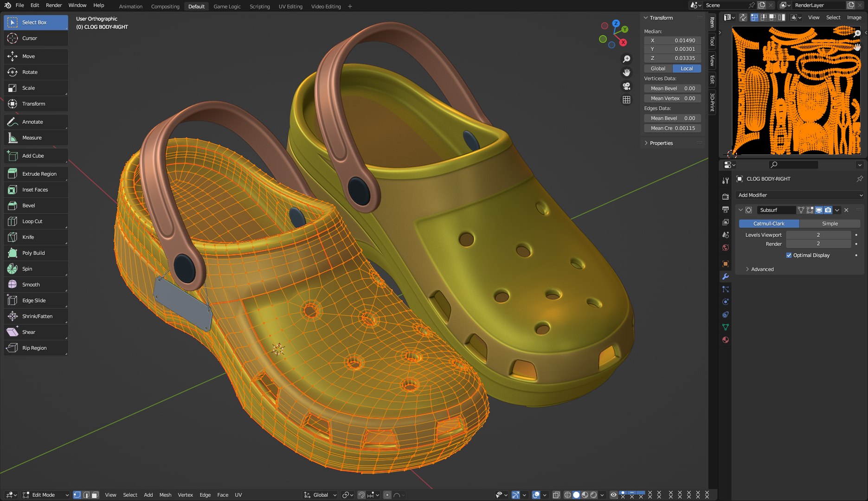The width and height of the screenshot is (868, 501).
Task: Pick the Inset Faces tool
Action: point(36,190)
